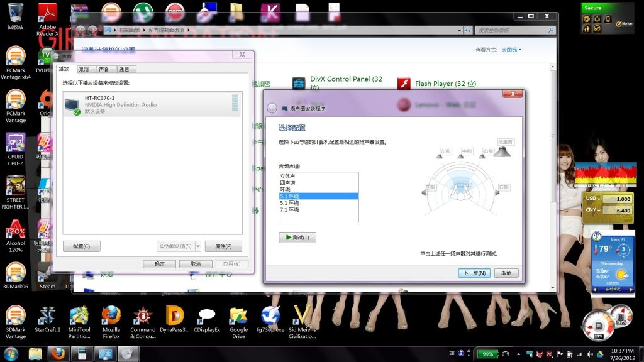Click the 控制面板 search field
The width and height of the screenshot is (644, 362).
tap(516, 30)
